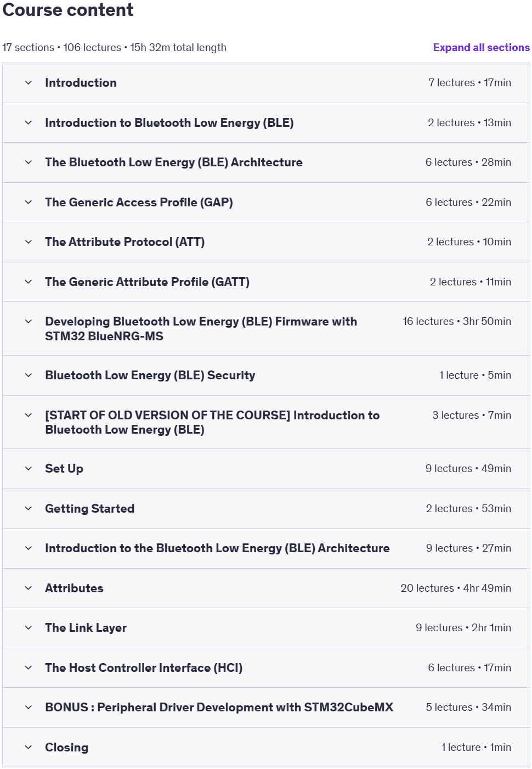Expand the START OF OLD VERSION section
Viewport: 532px width, 769px height.
pos(266,422)
